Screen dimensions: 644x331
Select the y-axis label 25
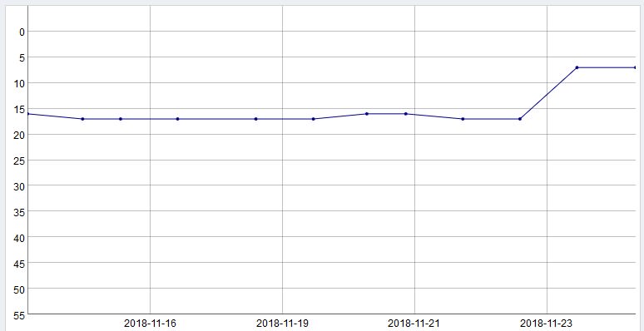pyautogui.click(x=20, y=161)
